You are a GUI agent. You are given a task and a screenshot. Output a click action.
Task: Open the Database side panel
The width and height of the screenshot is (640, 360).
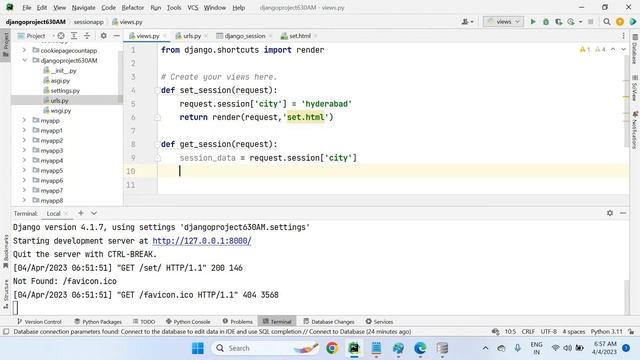click(635, 50)
